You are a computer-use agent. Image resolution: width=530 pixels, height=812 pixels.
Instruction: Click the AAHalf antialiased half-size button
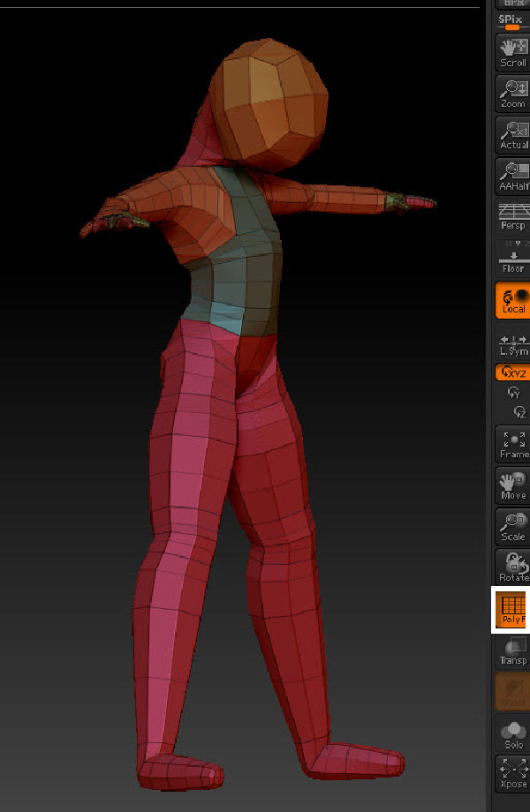(x=512, y=174)
